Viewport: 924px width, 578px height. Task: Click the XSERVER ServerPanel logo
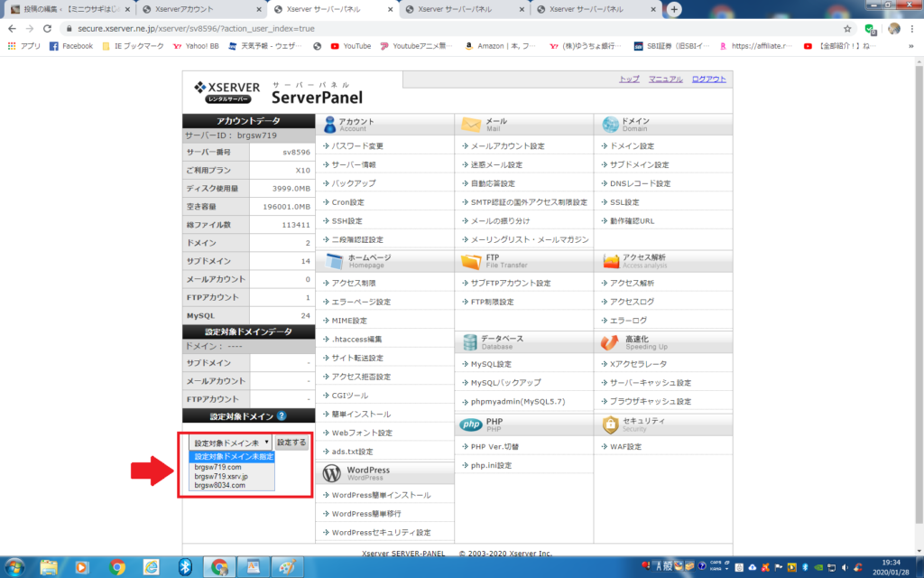(x=278, y=92)
